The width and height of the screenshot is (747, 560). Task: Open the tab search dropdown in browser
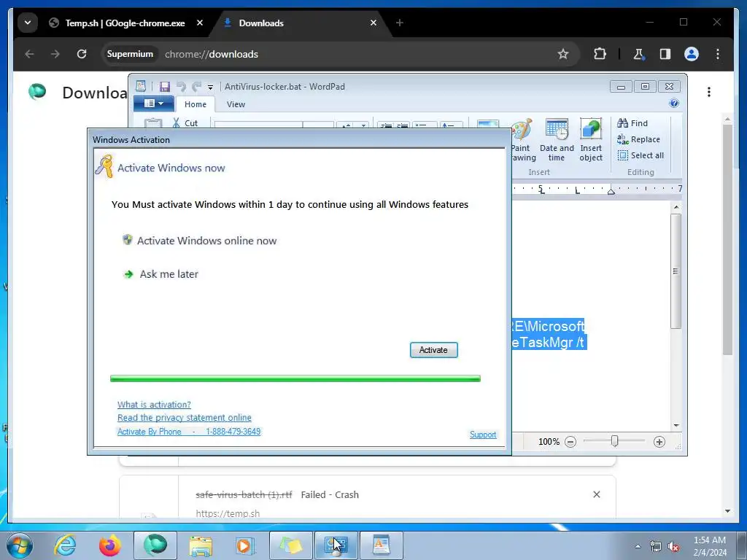[x=28, y=23]
